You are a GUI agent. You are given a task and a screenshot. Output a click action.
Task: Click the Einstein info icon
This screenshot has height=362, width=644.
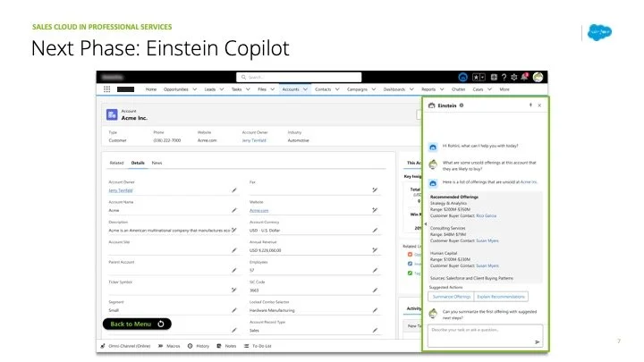coord(462,105)
